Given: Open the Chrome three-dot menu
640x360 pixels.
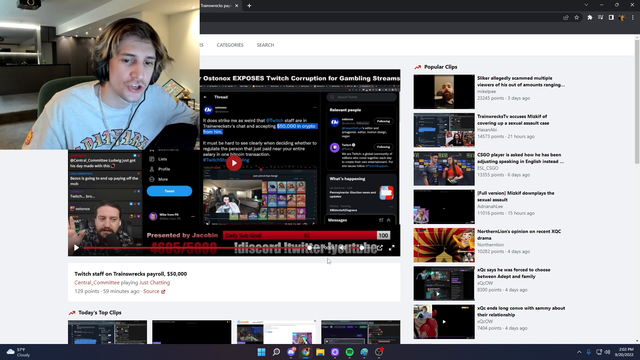Looking at the screenshot, I should click(633, 18).
